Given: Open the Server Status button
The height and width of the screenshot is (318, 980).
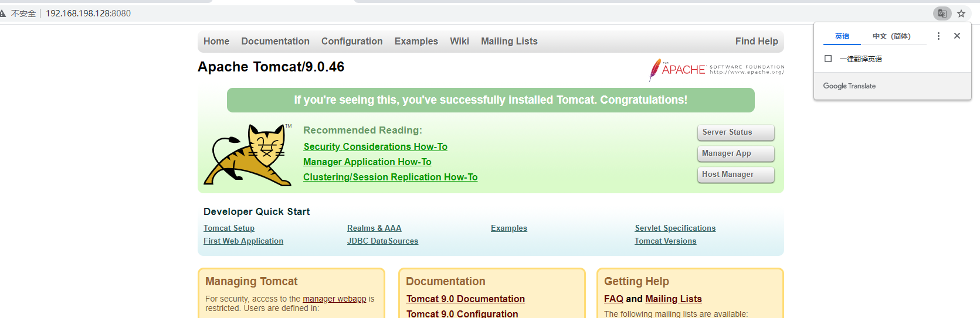Looking at the screenshot, I should [x=735, y=132].
